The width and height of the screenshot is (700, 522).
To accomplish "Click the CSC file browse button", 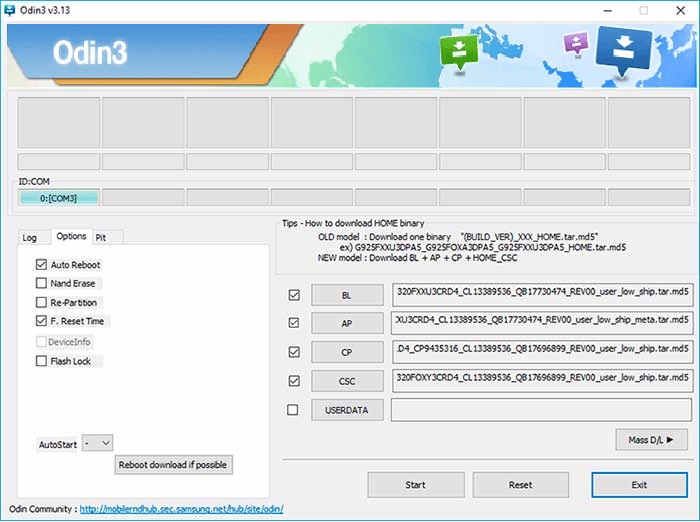I will pos(347,381).
